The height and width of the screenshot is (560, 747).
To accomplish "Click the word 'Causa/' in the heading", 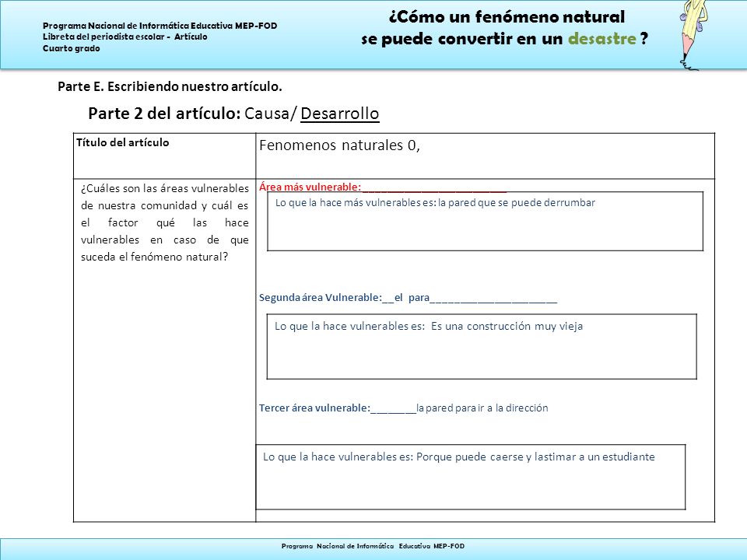I will 271,114.
